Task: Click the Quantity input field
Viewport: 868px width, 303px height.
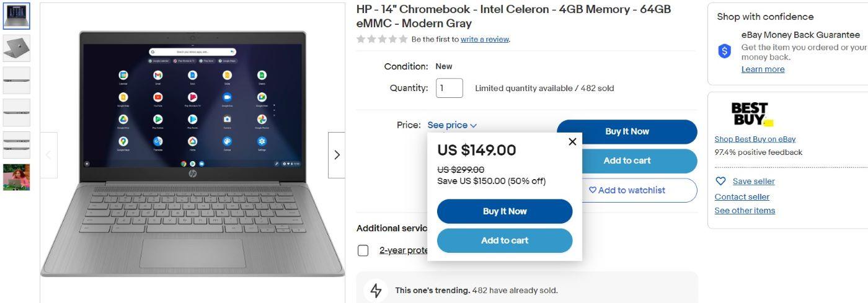Action: click(x=449, y=88)
